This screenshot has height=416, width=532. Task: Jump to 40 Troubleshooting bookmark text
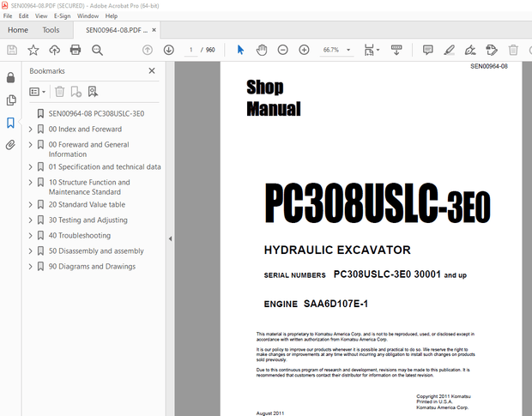click(x=80, y=236)
